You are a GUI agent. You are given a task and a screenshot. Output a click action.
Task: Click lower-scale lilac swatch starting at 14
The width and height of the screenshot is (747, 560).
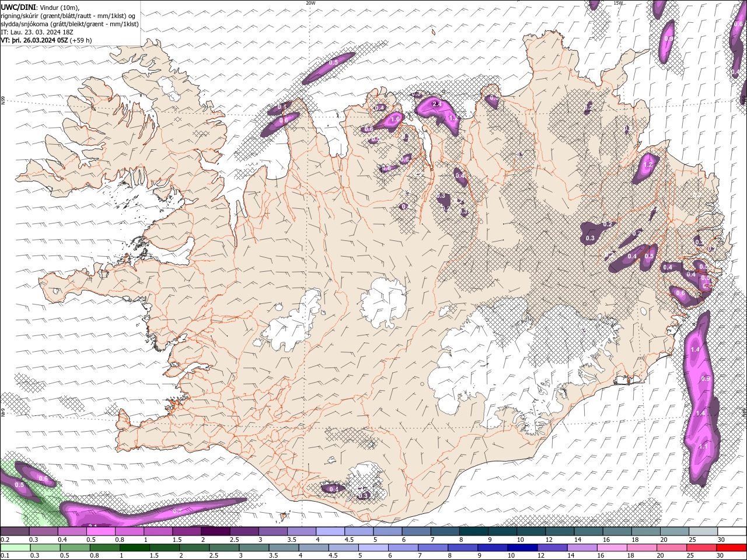click(x=582, y=548)
